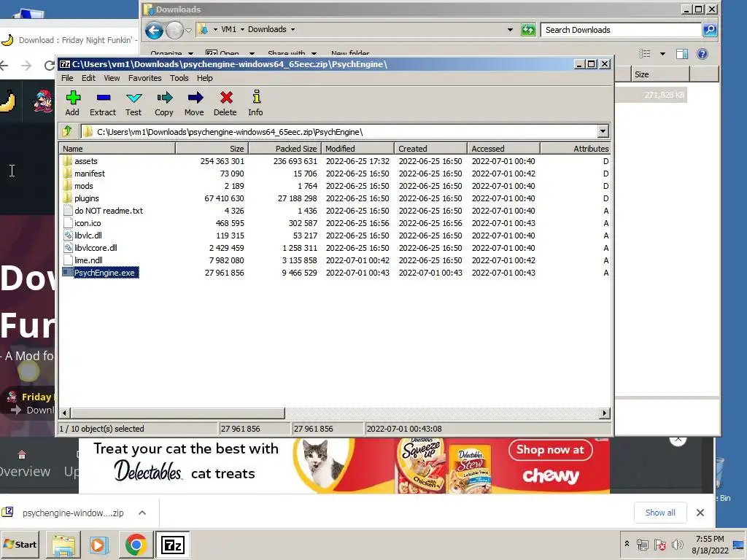Go up one folder level in 7-Zip
The image size is (747, 560).
(67, 131)
